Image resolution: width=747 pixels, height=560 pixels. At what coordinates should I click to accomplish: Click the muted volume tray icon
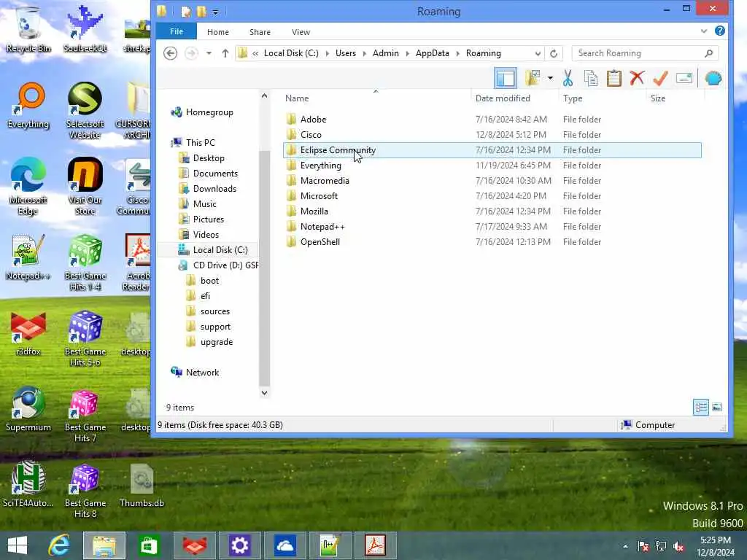tap(678, 546)
